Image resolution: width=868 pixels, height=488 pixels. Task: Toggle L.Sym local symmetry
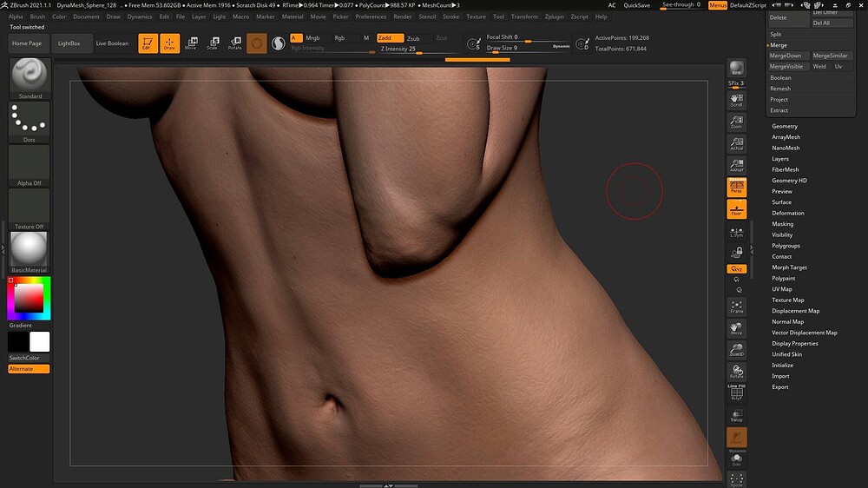[737, 232]
